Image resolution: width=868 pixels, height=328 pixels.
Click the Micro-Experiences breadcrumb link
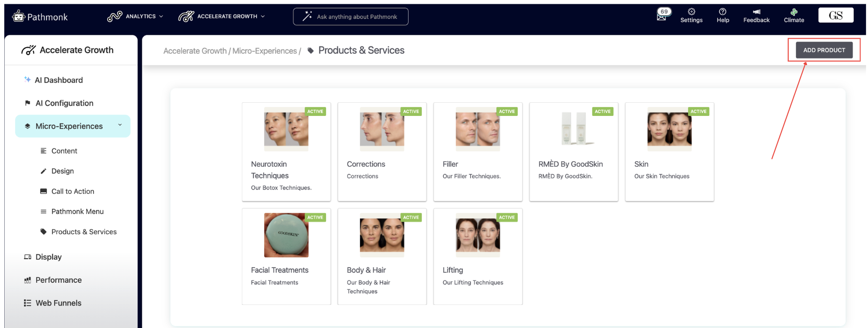pos(265,51)
